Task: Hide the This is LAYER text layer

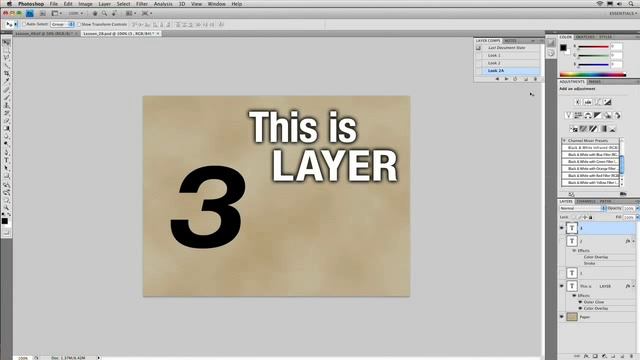Action: [x=562, y=286]
